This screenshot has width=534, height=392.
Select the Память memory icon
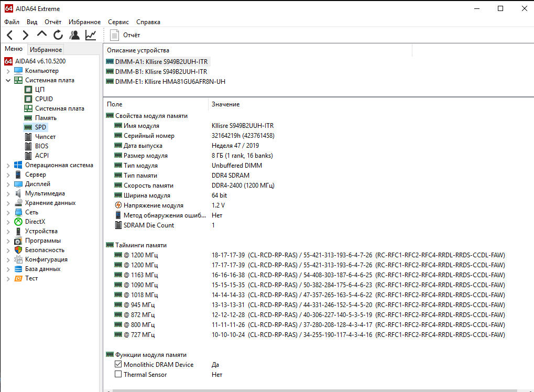(28, 118)
